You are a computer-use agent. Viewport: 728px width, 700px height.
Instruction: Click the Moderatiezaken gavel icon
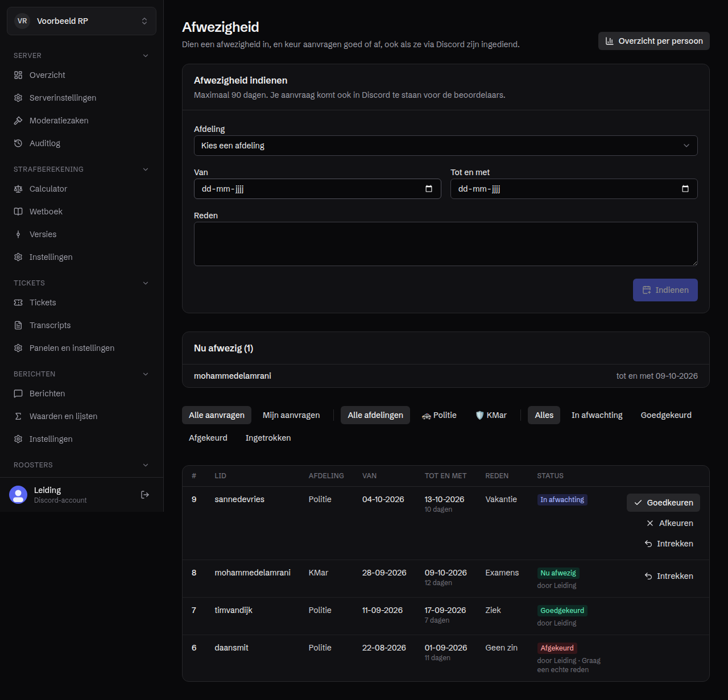click(18, 121)
